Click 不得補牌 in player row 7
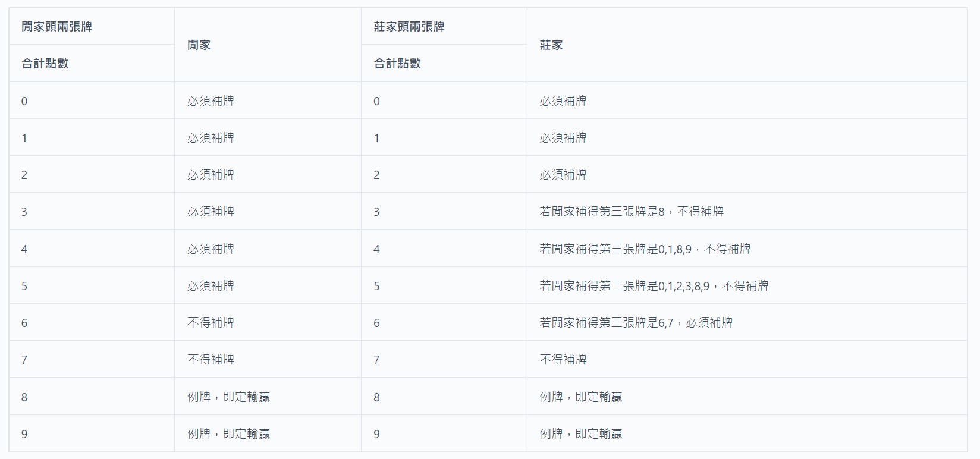Screen dimensions: 980x459 point(211,360)
